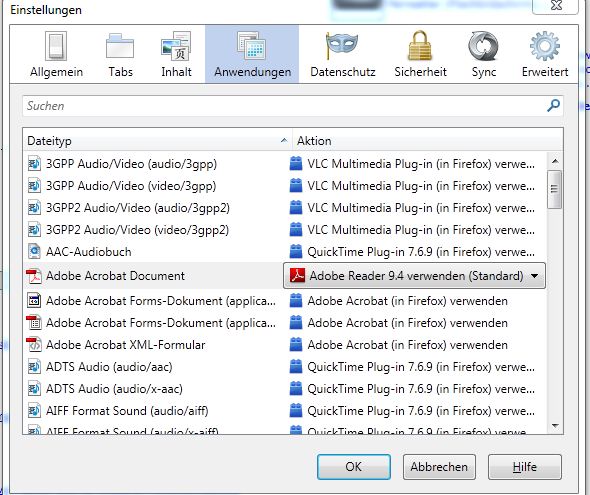Viewport: 590px width, 495px height.
Task: Click the Suchen search field
Action: pyautogui.click(x=293, y=106)
